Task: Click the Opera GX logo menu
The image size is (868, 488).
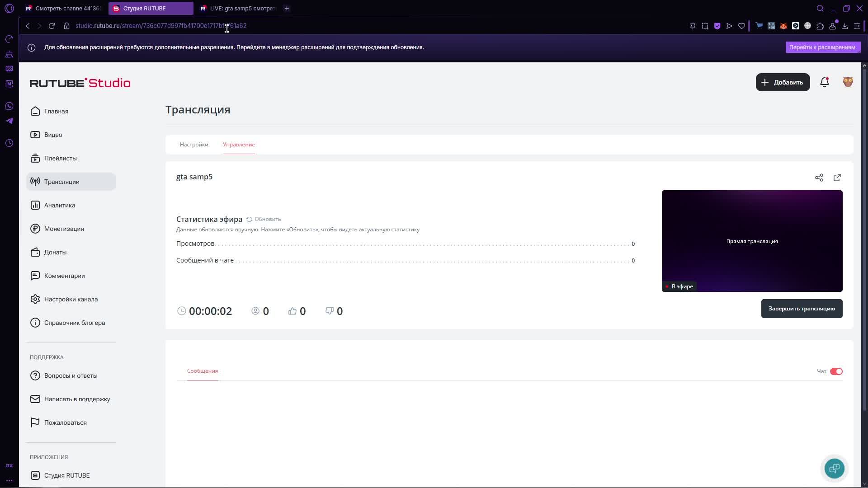Action: click(9, 8)
